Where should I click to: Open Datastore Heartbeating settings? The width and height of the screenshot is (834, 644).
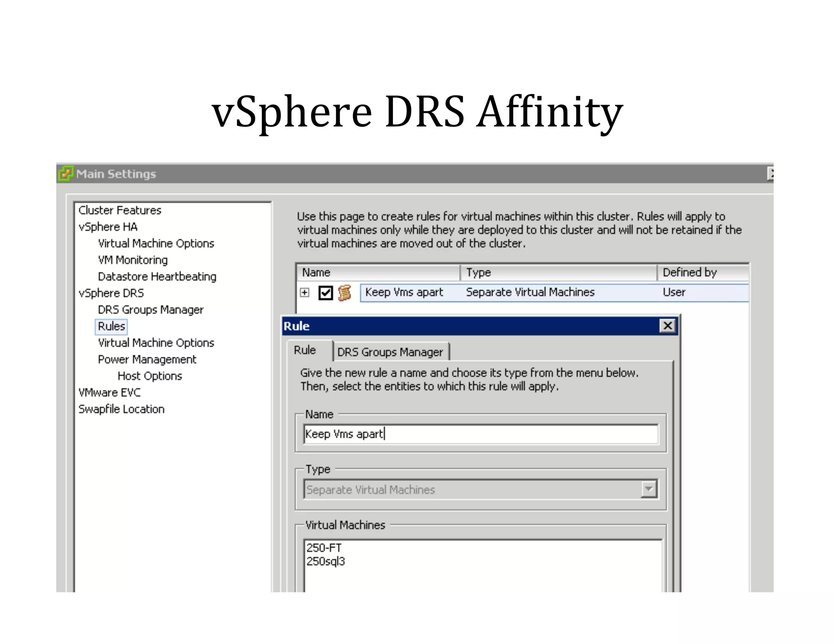[157, 276]
